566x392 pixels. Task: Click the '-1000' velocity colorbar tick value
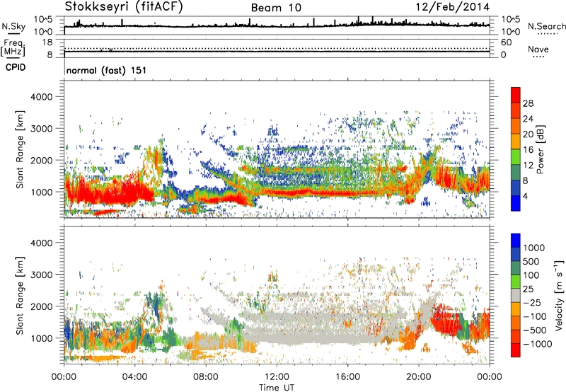(x=537, y=344)
